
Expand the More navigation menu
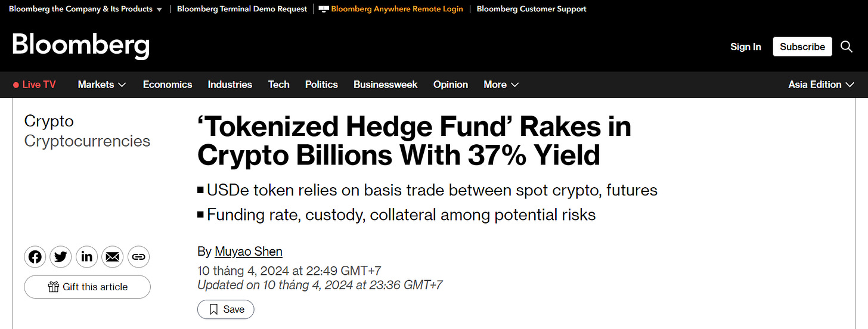pyautogui.click(x=501, y=85)
